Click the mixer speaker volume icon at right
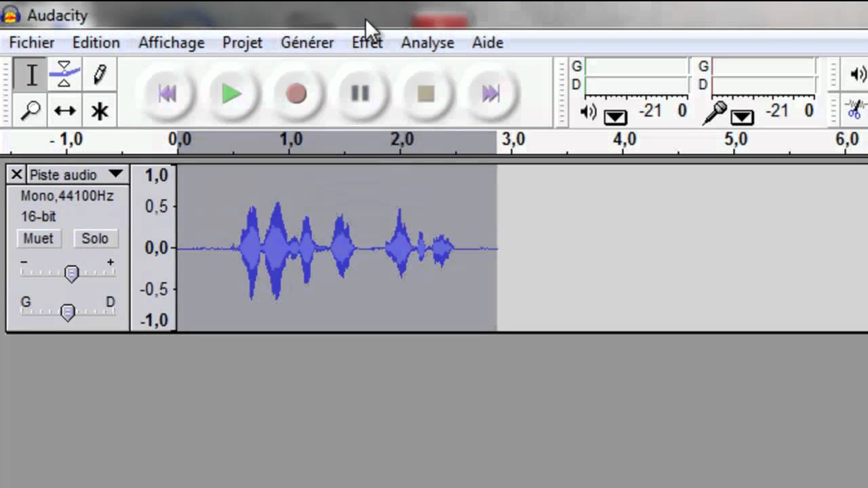868x488 pixels. 858,75
